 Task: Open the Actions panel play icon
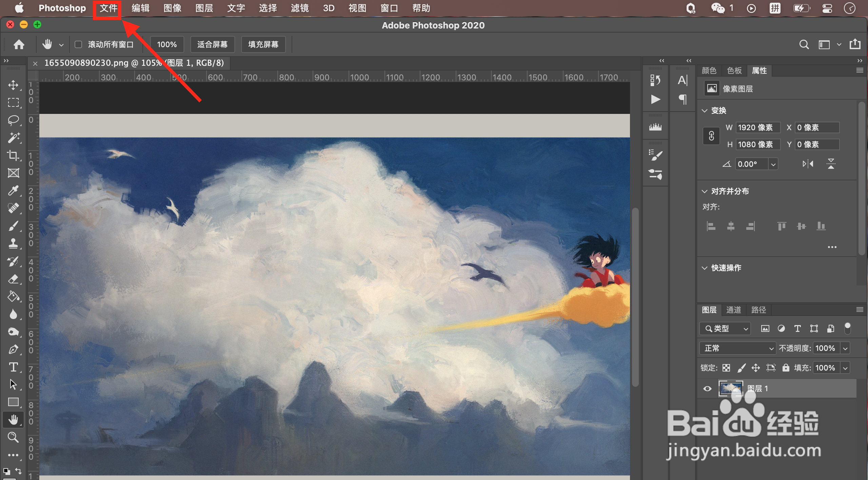[655, 99]
